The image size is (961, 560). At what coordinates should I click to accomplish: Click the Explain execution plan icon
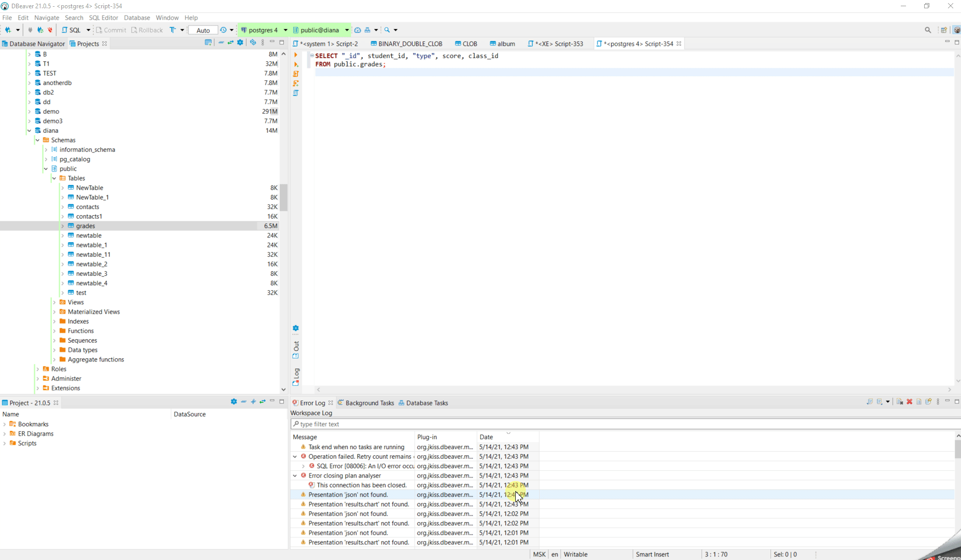click(296, 93)
